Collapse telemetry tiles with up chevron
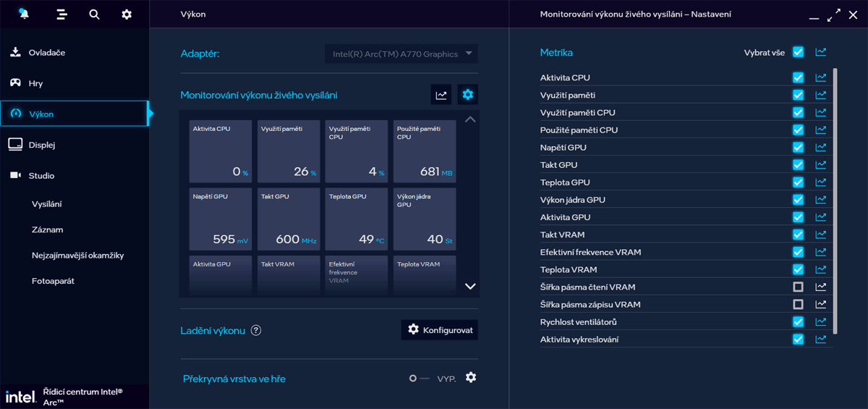 (x=470, y=119)
